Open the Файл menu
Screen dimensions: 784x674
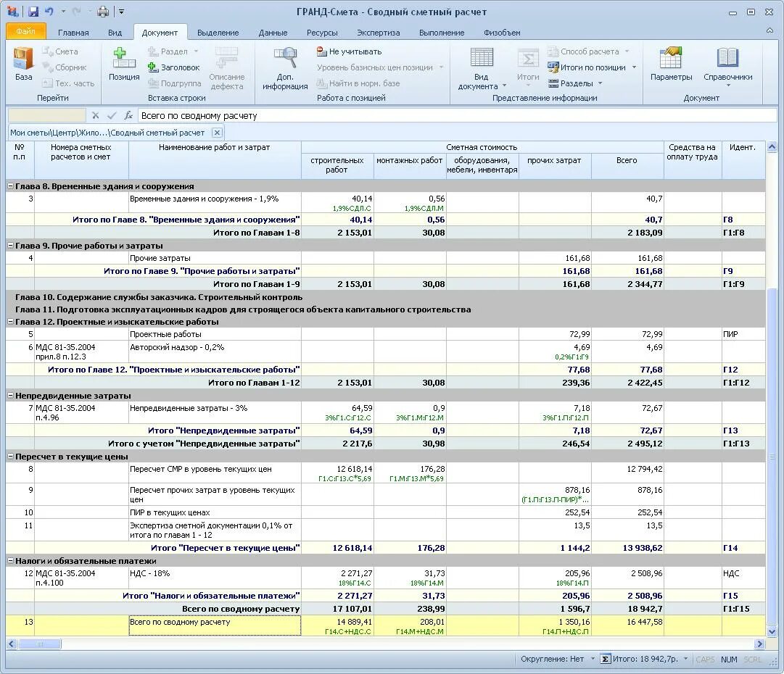[x=25, y=31]
